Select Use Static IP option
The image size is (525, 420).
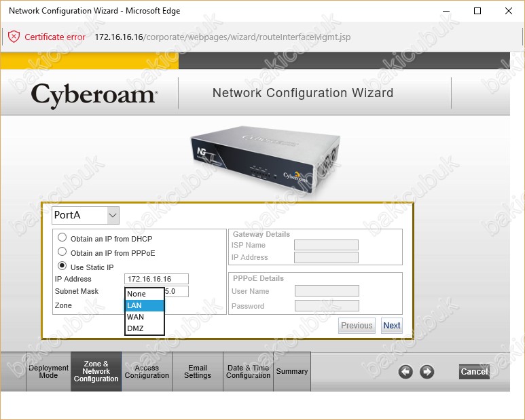(62, 266)
